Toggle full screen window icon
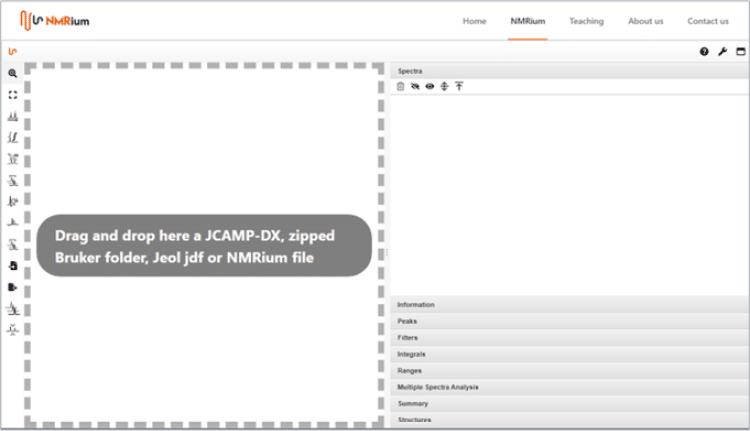The height and width of the screenshot is (431, 750). 740,51
